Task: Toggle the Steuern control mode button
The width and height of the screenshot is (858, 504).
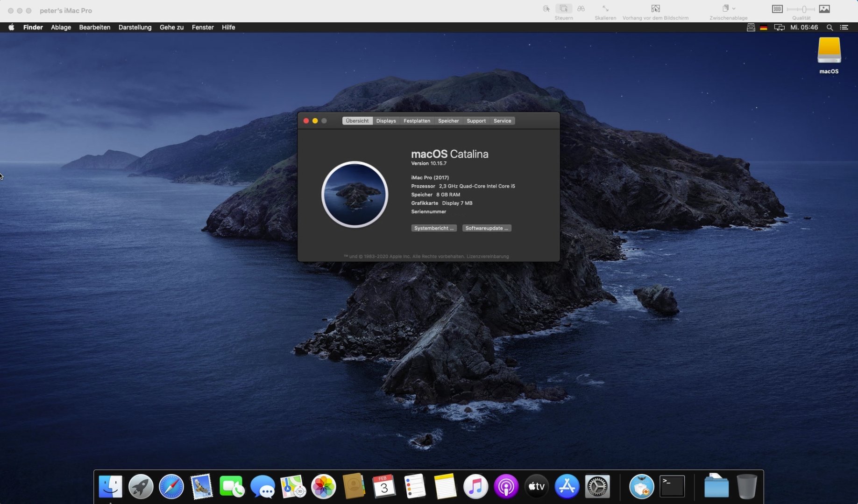Action: pyautogui.click(x=564, y=9)
